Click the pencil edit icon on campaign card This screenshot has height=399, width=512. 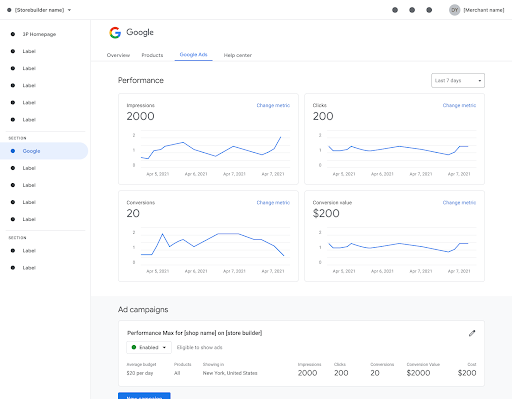click(472, 333)
